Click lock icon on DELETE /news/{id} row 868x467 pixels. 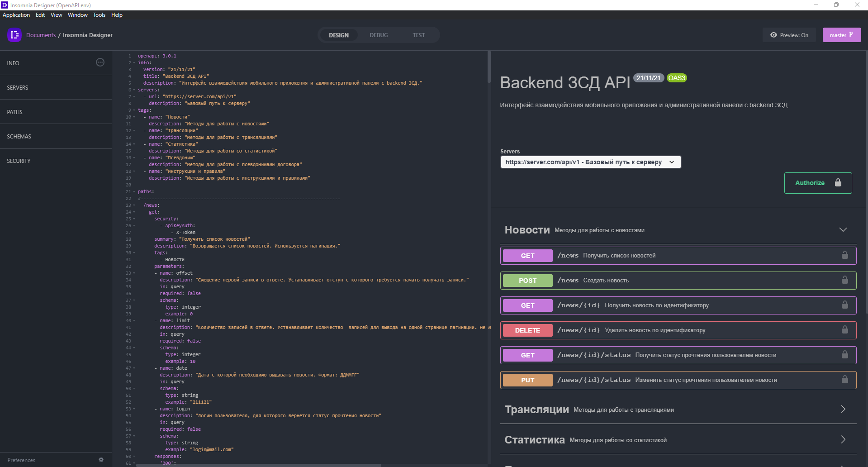(844, 330)
